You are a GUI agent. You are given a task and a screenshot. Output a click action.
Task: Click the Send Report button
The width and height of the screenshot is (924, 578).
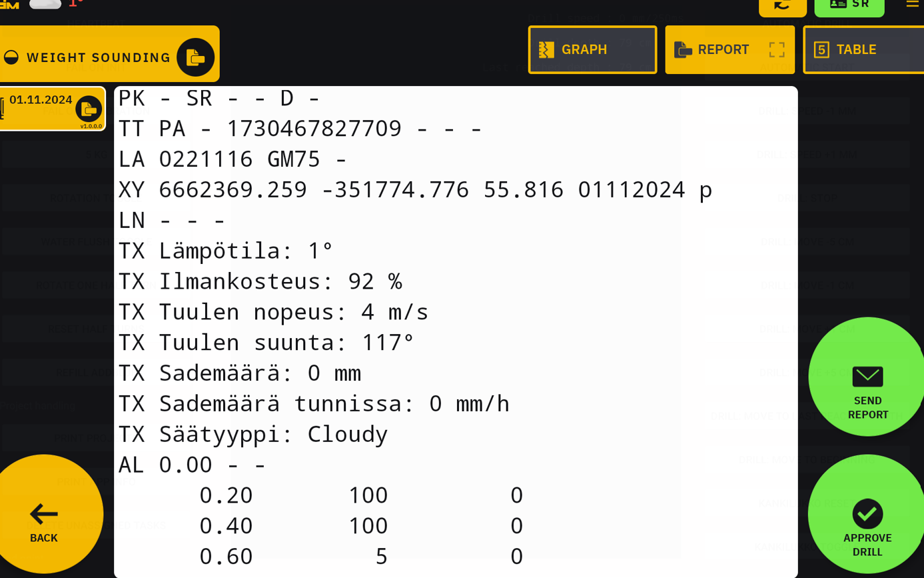[867, 377]
